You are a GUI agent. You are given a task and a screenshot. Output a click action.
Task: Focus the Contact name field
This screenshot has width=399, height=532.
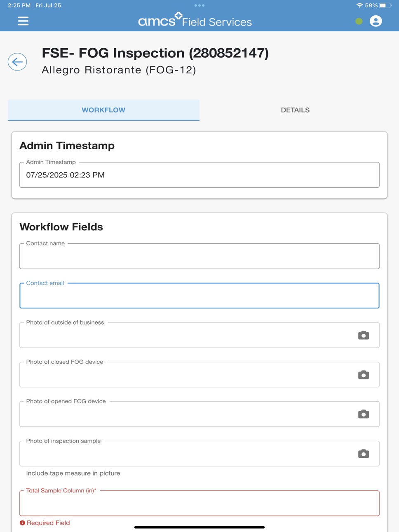[199, 256]
